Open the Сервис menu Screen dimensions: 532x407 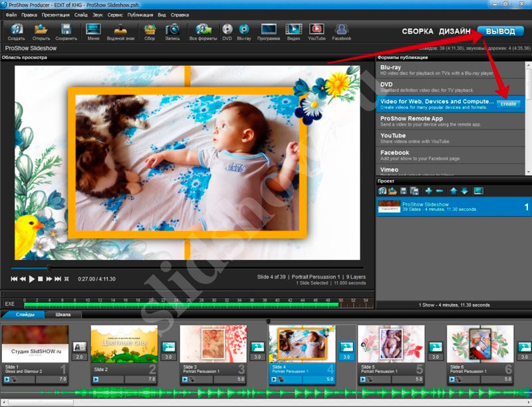tap(115, 15)
